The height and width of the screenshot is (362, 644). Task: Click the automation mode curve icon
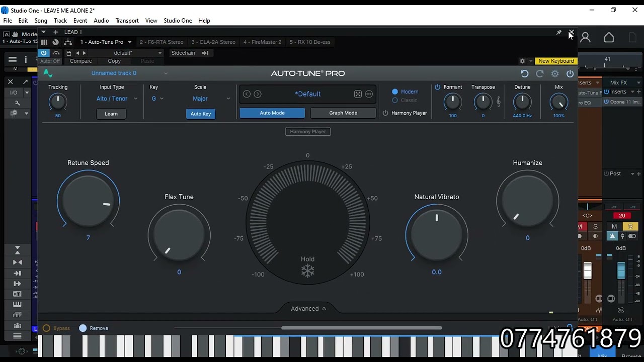point(56,53)
